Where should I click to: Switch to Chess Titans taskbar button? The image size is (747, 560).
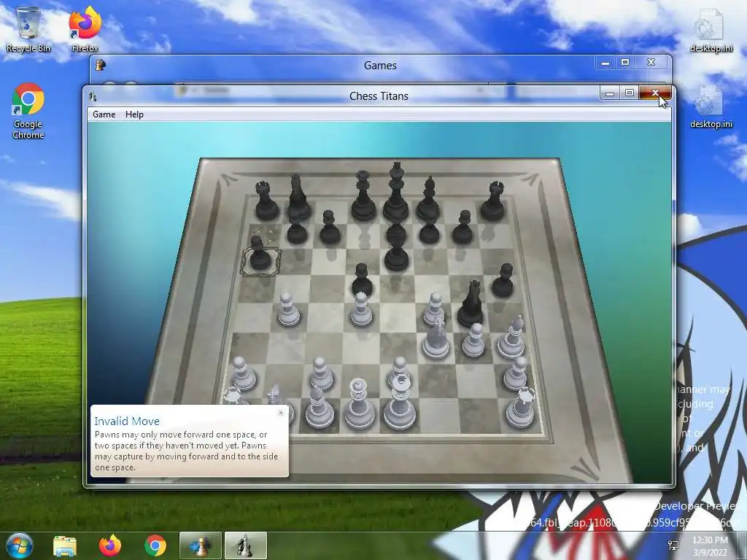pos(245,545)
